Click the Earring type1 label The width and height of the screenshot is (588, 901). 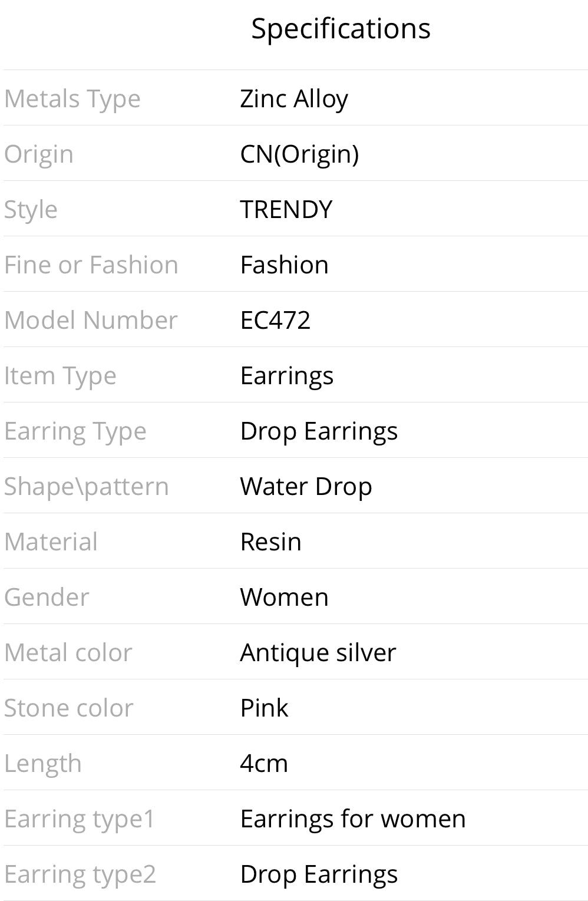coord(79,819)
